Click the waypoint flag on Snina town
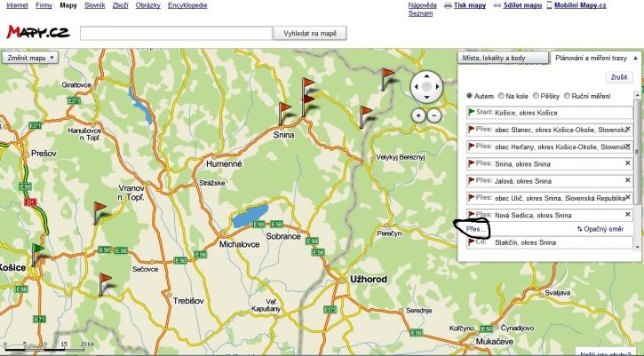This screenshot has height=356, width=644. (283, 114)
